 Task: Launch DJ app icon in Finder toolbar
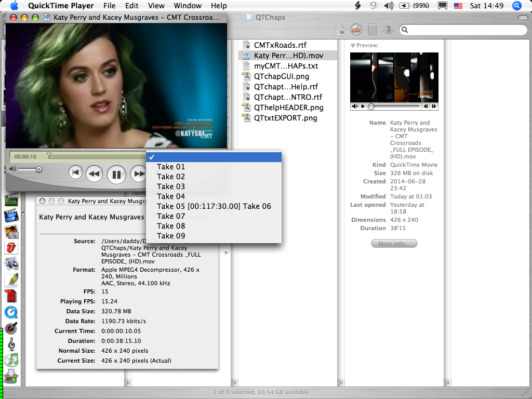[356, 30]
